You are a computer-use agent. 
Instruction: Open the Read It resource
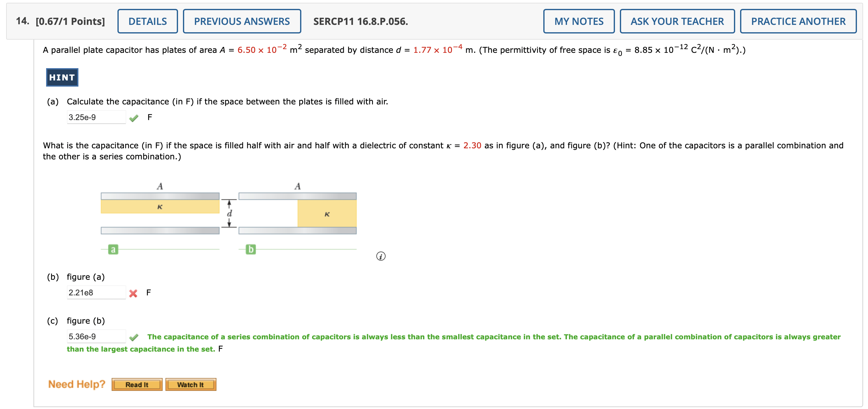pos(137,384)
